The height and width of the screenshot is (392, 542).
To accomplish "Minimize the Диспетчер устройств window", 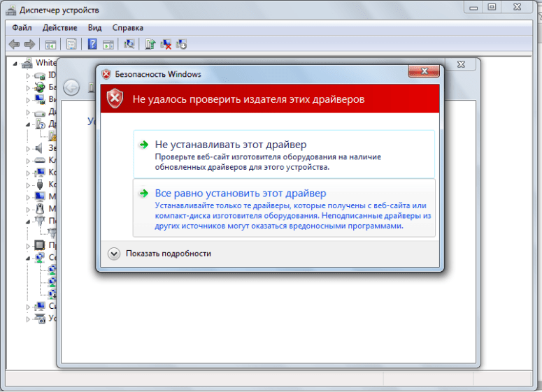I will [x=473, y=7].
